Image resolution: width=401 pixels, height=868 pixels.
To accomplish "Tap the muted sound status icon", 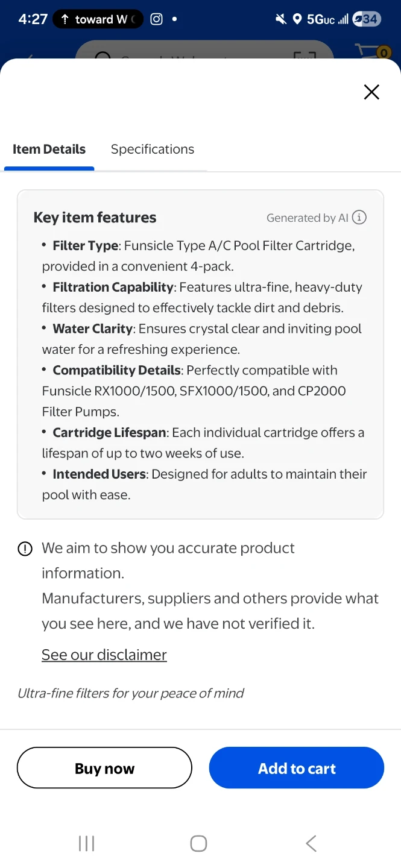I will (x=281, y=19).
